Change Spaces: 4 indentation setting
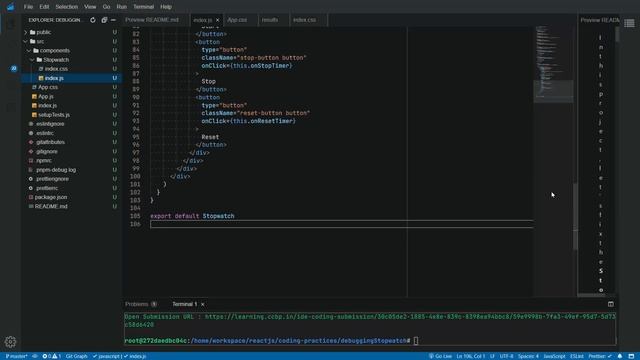The image size is (640, 360). point(528,356)
